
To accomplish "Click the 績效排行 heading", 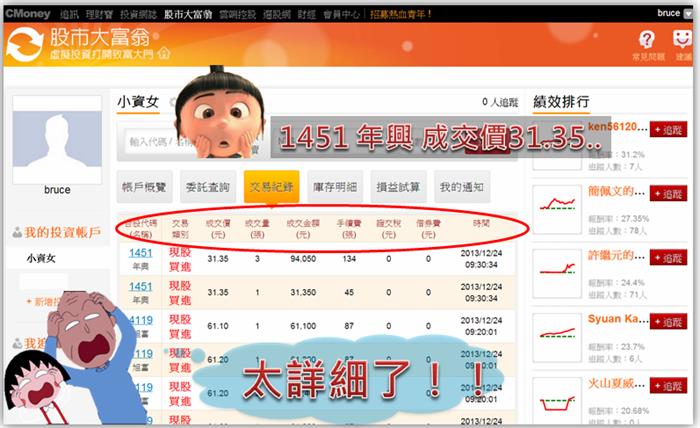I will tap(561, 102).
